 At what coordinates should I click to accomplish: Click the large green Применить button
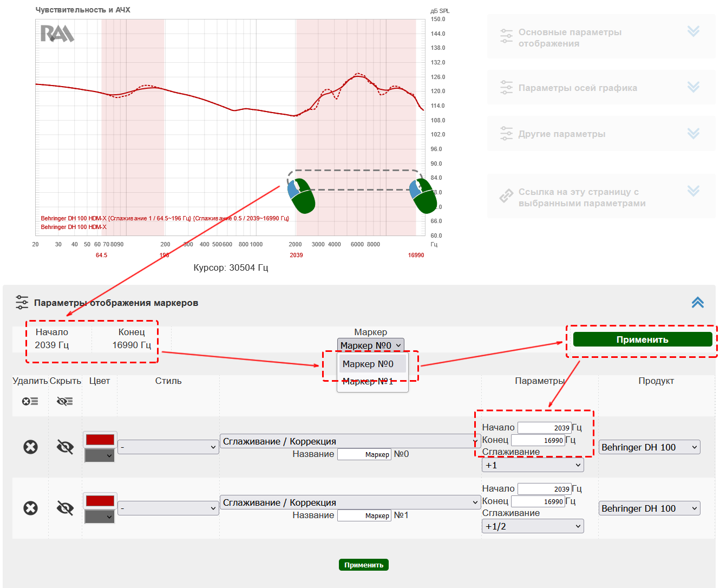coord(643,339)
